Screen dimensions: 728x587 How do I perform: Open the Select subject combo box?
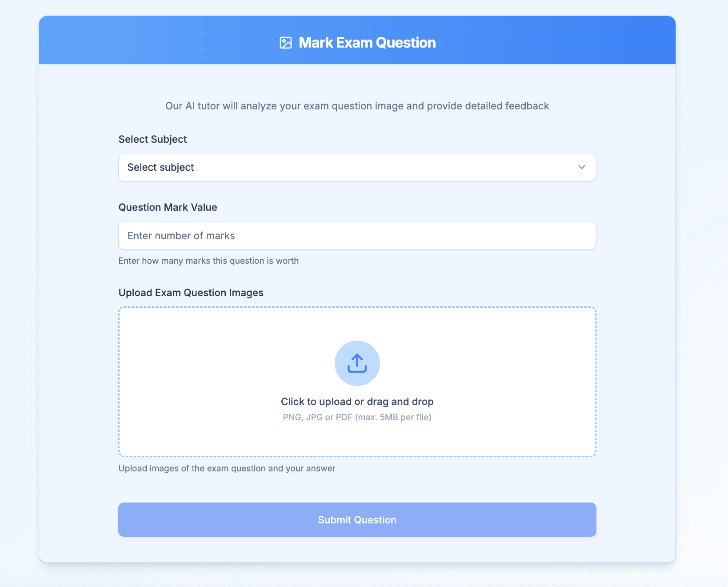357,167
